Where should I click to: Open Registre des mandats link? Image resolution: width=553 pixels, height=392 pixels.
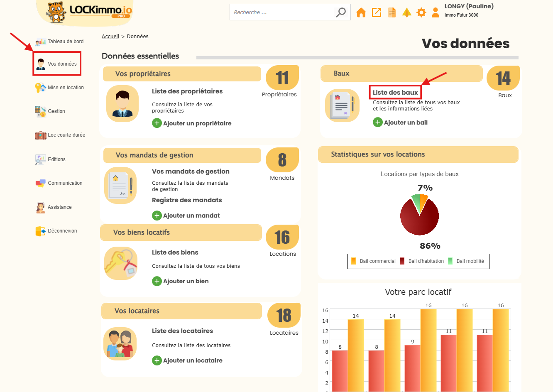point(187,200)
